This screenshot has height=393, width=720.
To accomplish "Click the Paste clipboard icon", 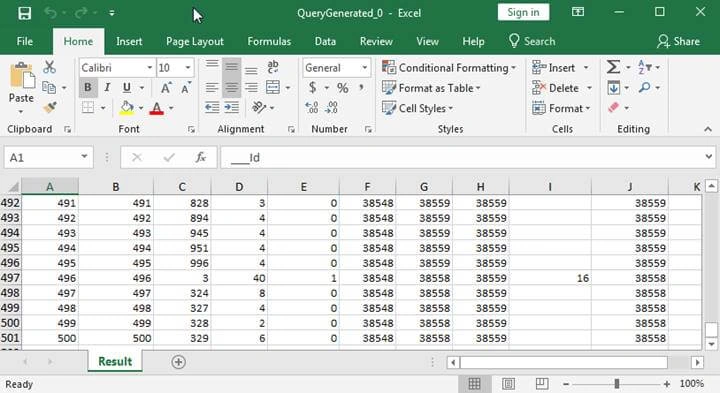I will [x=21, y=76].
